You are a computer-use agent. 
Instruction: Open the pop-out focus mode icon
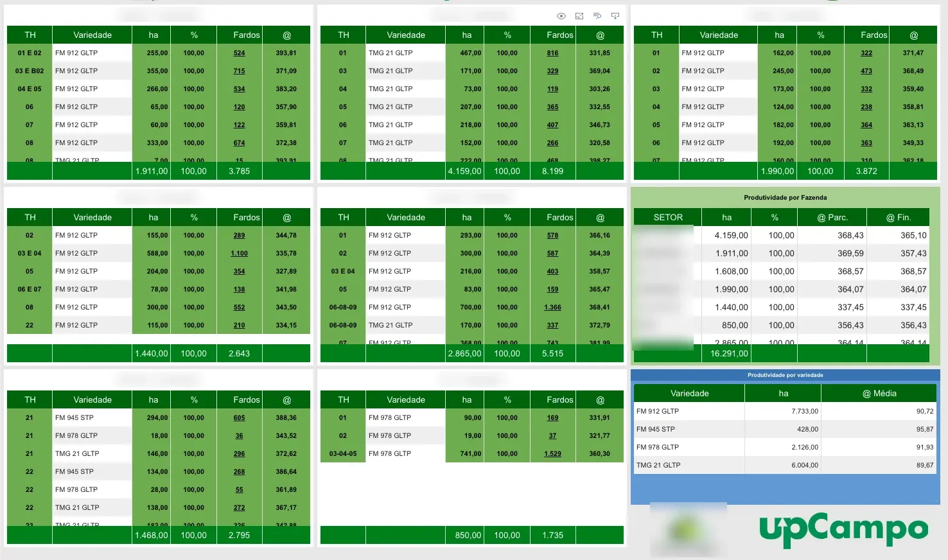click(x=579, y=16)
